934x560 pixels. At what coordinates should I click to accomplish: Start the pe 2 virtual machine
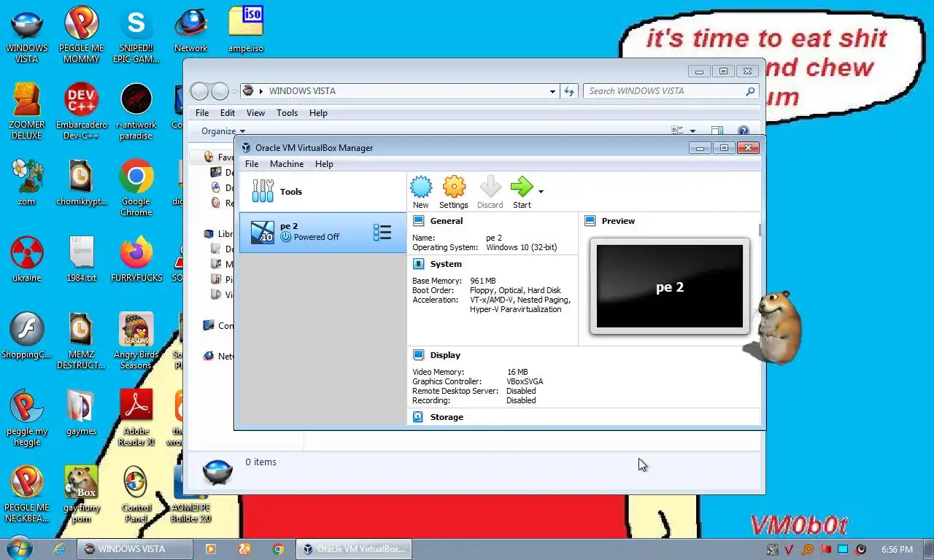click(x=522, y=192)
